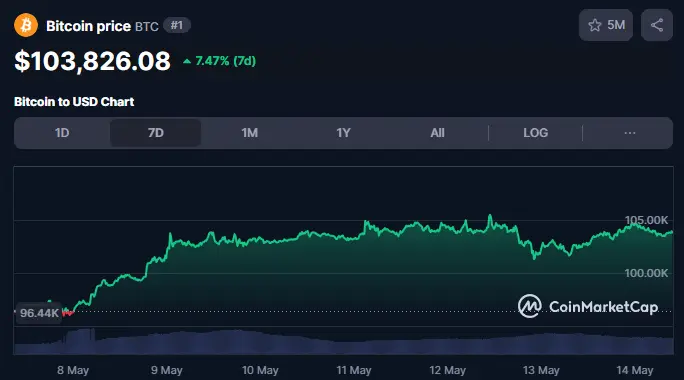Open the share icon button

click(x=657, y=25)
